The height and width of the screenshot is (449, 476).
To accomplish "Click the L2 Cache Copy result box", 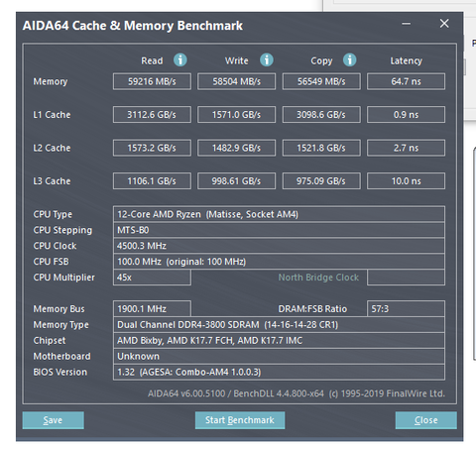I will [321, 148].
